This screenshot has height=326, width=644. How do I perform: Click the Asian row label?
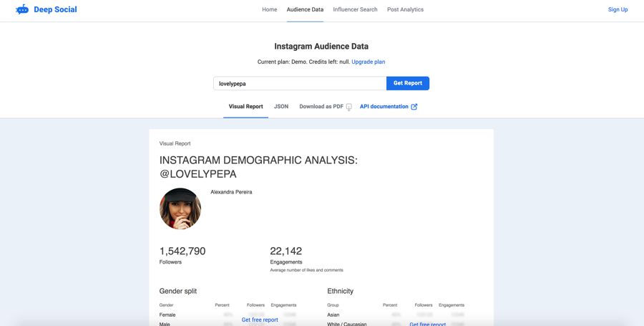click(333, 315)
